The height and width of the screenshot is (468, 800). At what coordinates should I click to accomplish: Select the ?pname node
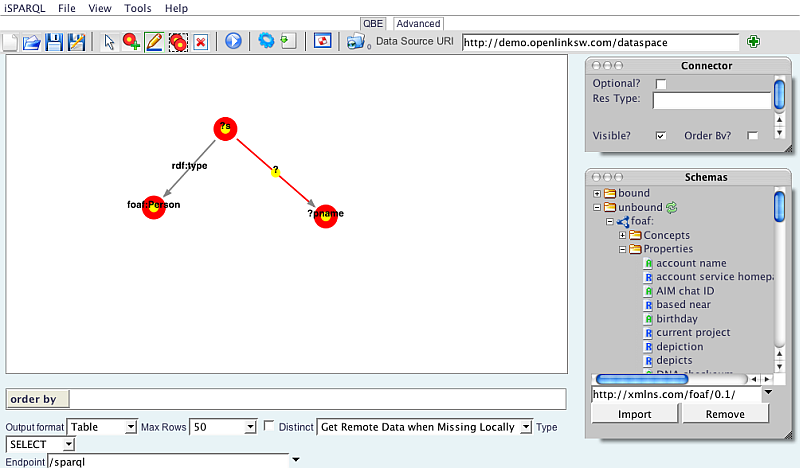click(x=326, y=216)
